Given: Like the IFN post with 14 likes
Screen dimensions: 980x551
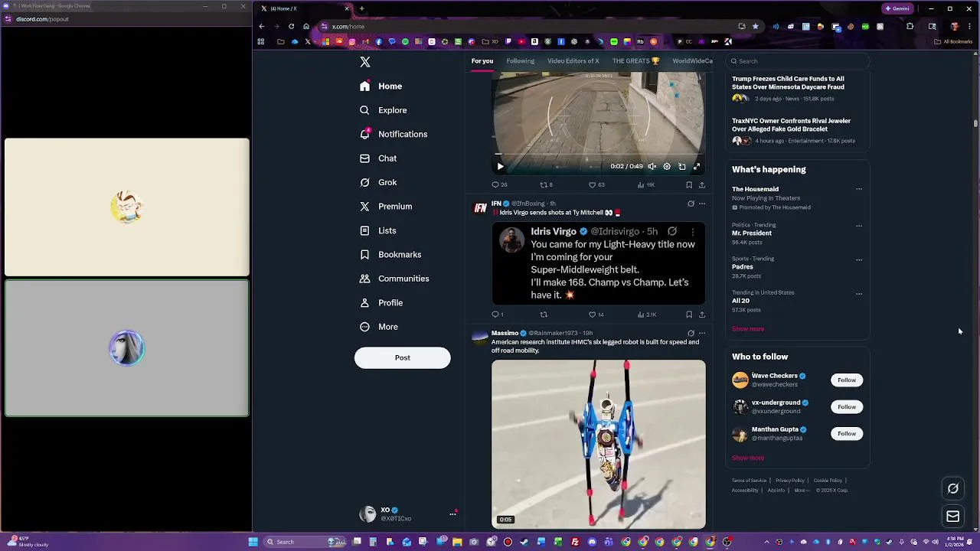Looking at the screenshot, I should coord(596,315).
